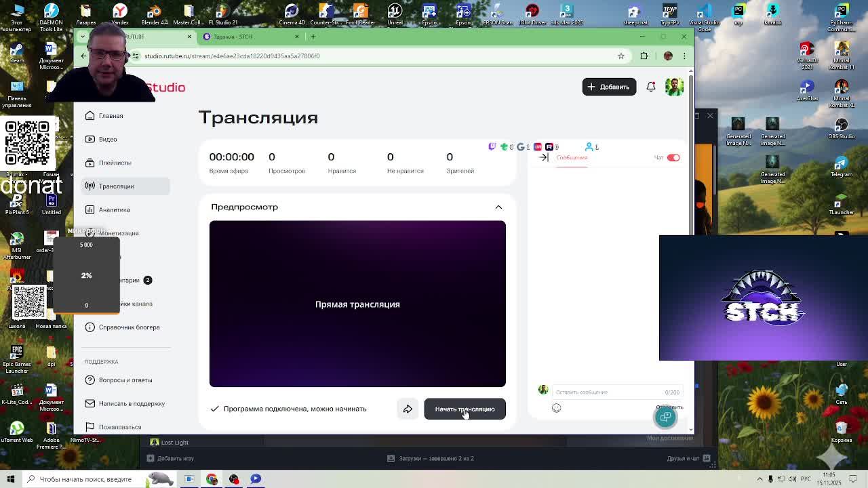Select Трансляции in the sidebar

(125, 186)
